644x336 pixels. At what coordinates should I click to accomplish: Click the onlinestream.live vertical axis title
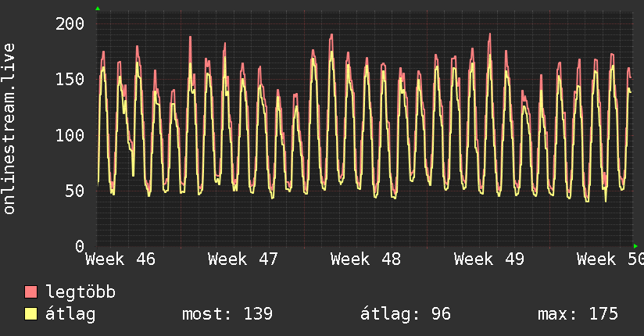point(9,129)
